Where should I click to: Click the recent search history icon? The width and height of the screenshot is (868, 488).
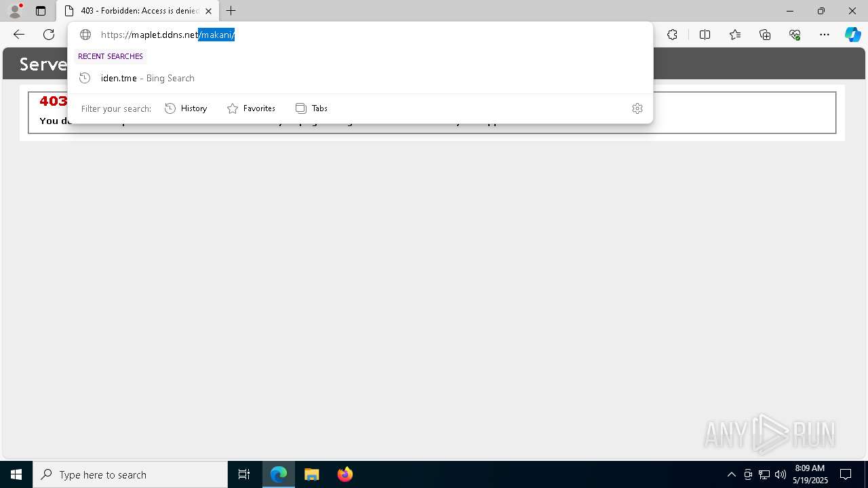[85, 78]
